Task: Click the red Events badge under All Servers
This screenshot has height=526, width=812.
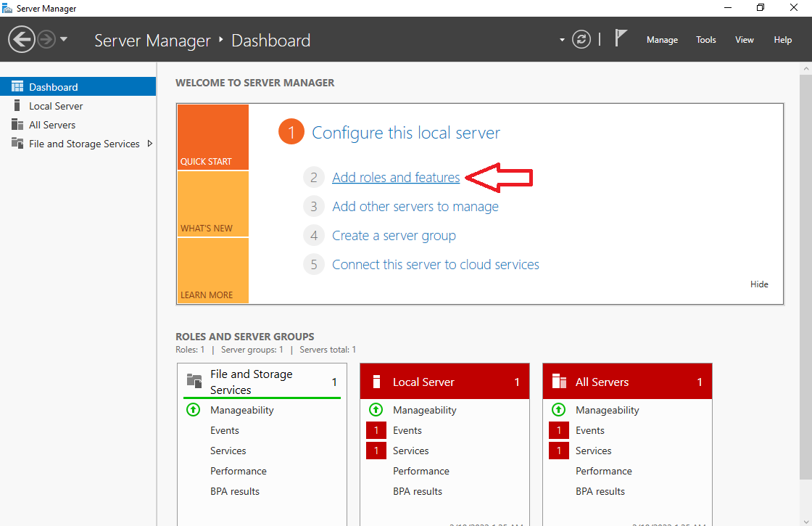Action: (x=559, y=430)
